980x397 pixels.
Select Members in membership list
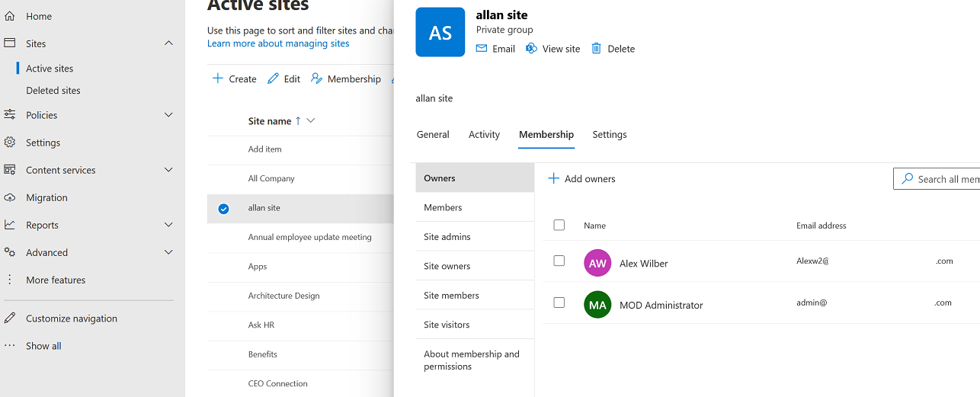(x=475, y=207)
